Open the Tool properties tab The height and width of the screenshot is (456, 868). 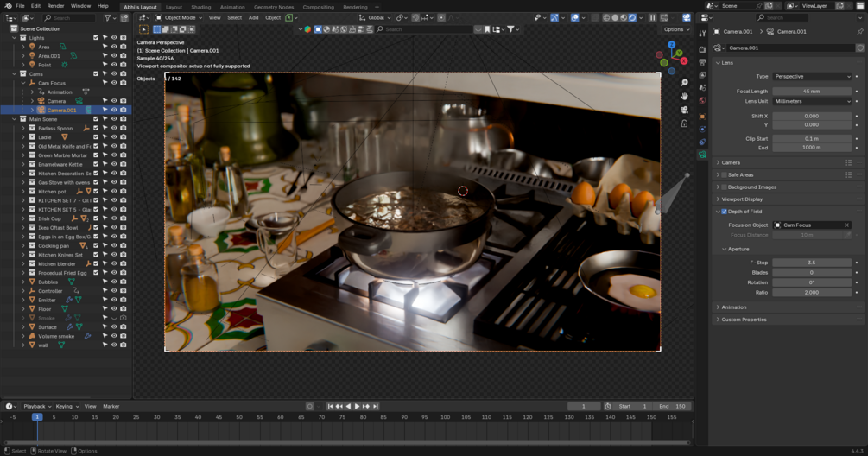tap(702, 35)
